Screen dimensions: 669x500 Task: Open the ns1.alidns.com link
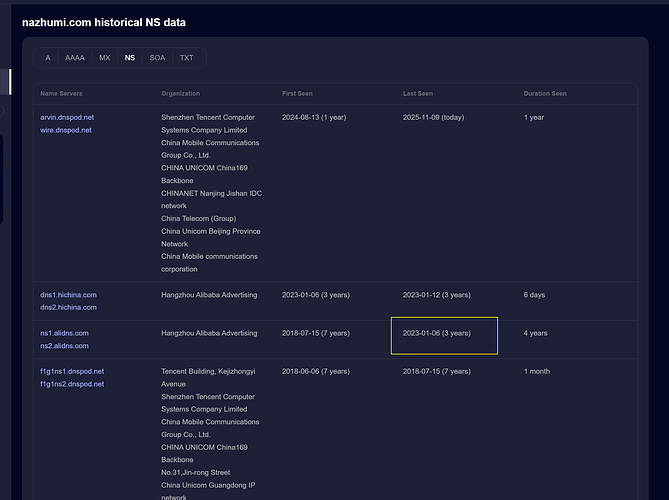[x=64, y=333]
